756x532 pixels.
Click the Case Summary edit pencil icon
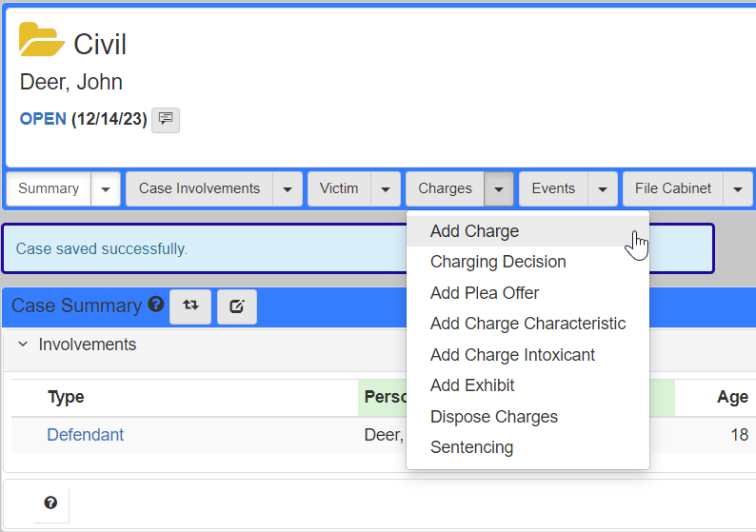pyautogui.click(x=237, y=306)
